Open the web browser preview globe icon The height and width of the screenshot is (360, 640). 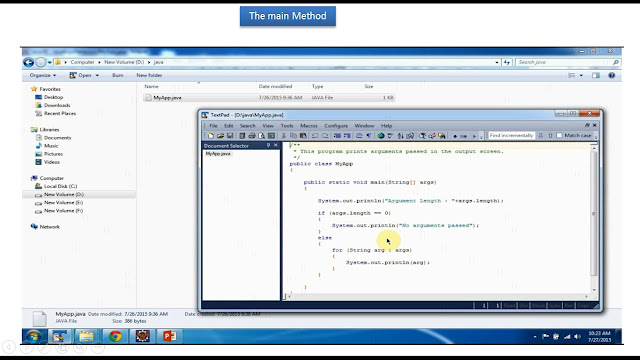(x=381, y=136)
